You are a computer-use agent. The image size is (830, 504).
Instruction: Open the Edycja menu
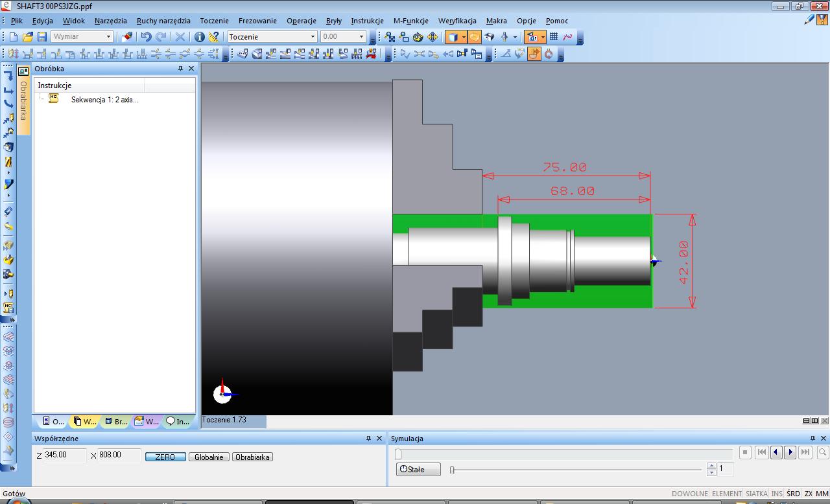tap(42, 21)
